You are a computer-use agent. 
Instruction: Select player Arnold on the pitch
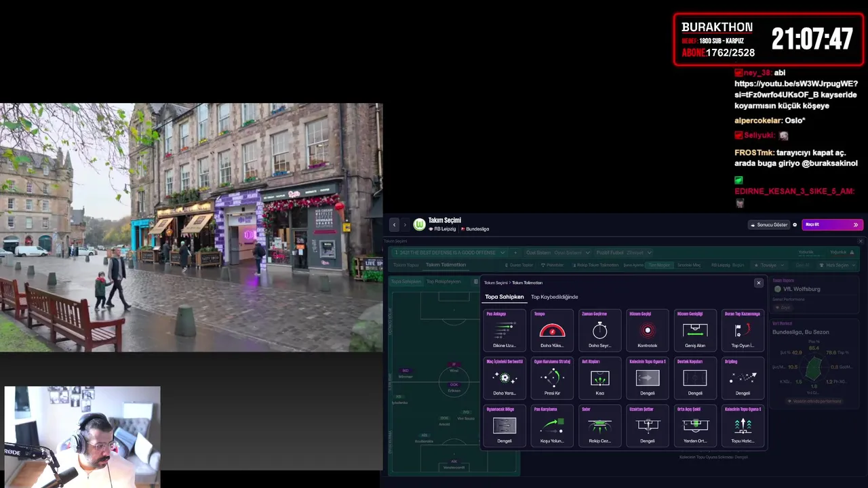point(444,421)
